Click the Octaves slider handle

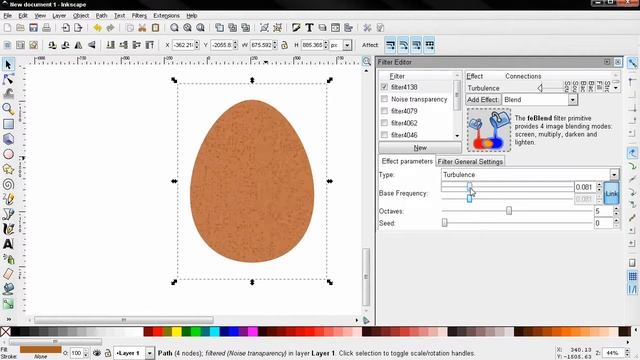(x=509, y=211)
